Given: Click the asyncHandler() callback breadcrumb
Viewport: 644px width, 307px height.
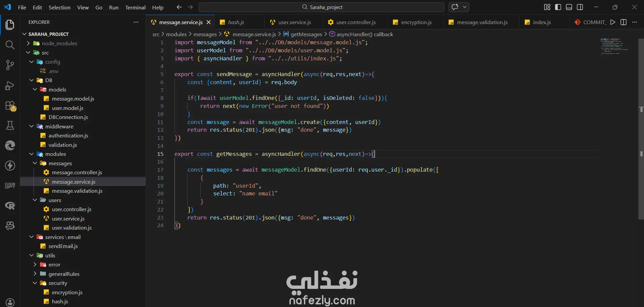Looking at the screenshot, I should tap(361, 34).
